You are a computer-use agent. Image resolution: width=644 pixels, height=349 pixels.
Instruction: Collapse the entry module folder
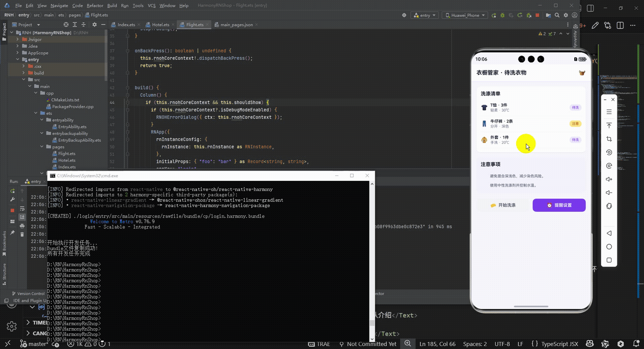pos(17,60)
